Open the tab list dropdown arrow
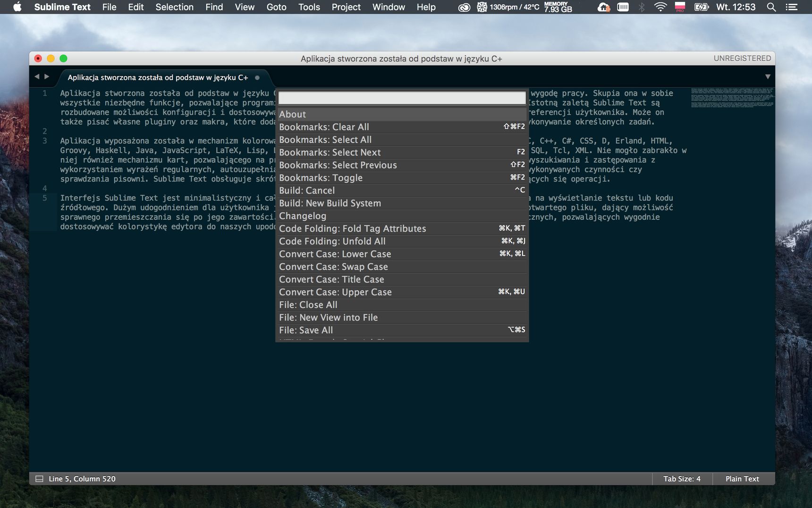 (x=768, y=77)
